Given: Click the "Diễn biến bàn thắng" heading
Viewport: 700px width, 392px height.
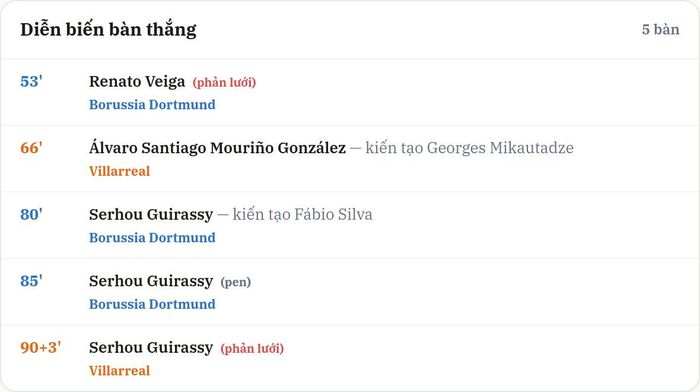Looking at the screenshot, I should tap(108, 29).
